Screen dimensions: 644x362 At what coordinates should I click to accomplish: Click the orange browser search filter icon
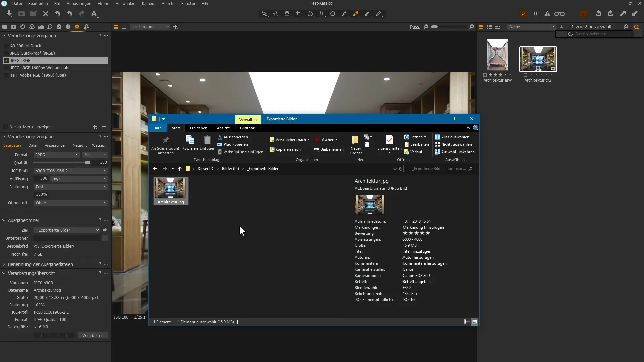click(x=636, y=27)
